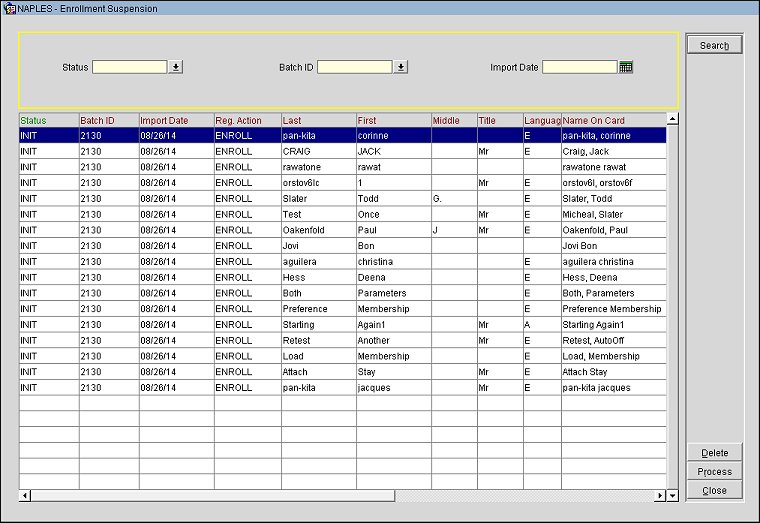Click the first name cell christina
This screenshot has width=760, height=523.
(x=394, y=262)
